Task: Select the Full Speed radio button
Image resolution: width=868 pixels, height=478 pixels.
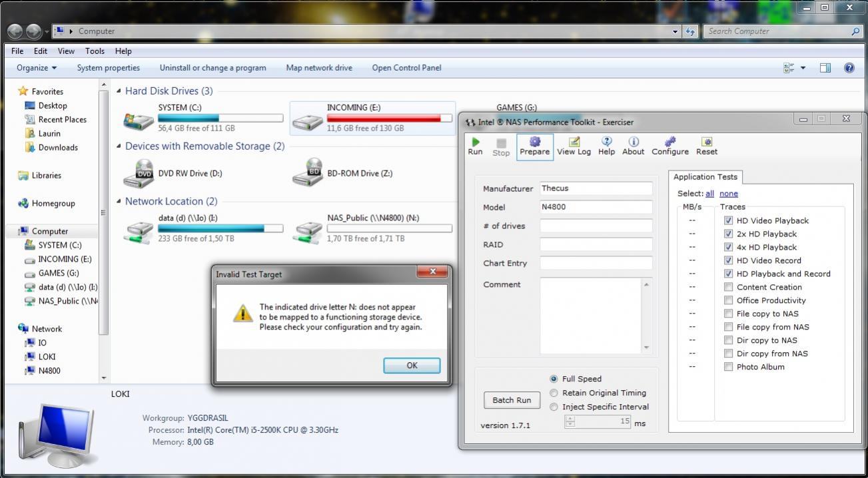Action: pyautogui.click(x=554, y=379)
